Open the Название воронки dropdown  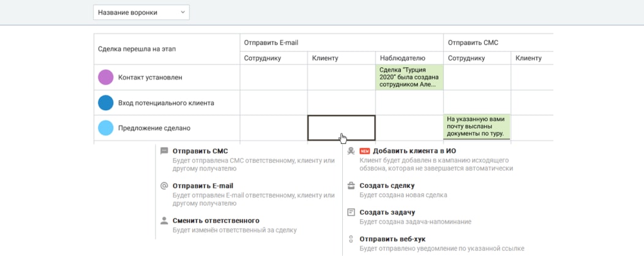(141, 12)
